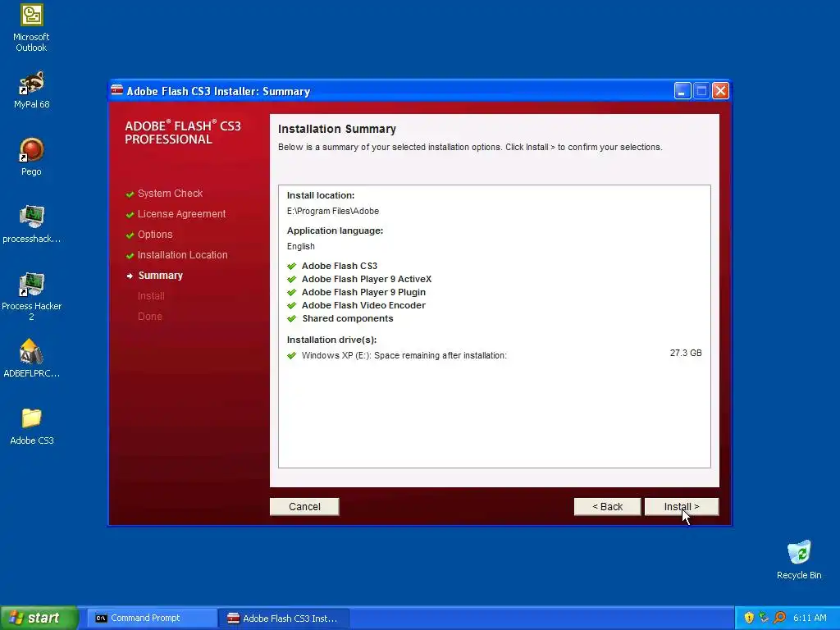Click the Shared components entry text
840x630 pixels.
pyautogui.click(x=347, y=318)
